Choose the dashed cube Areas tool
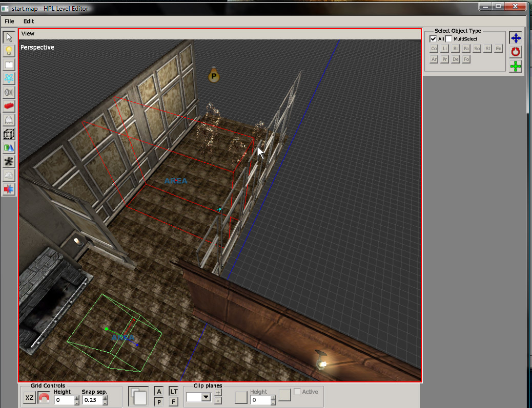This screenshot has height=408, width=532. 9,134
